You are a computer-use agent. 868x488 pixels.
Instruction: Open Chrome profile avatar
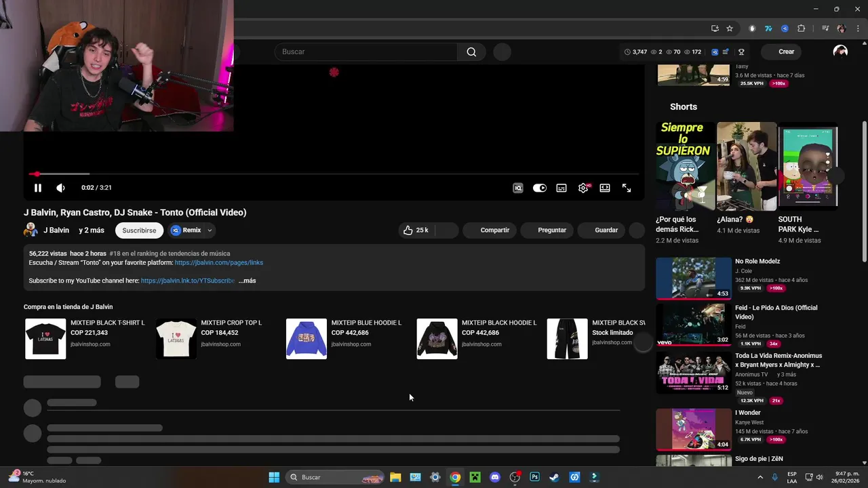coord(842,28)
